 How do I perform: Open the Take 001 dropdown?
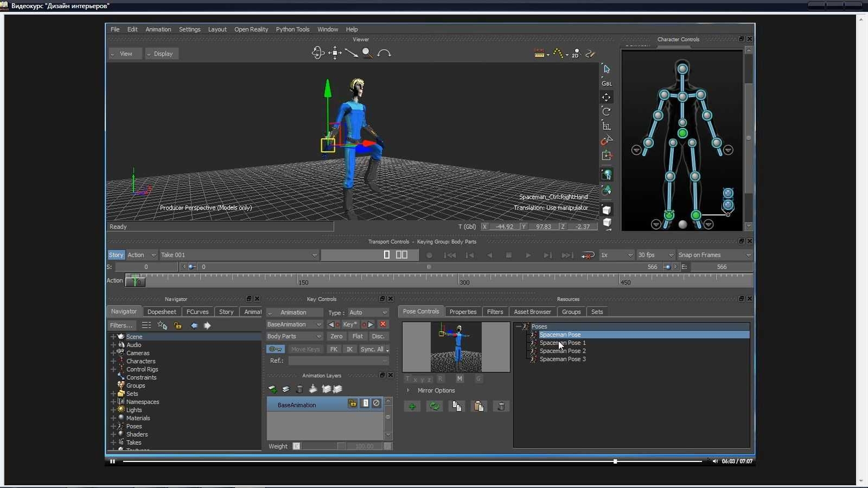[x=239, y=255]
